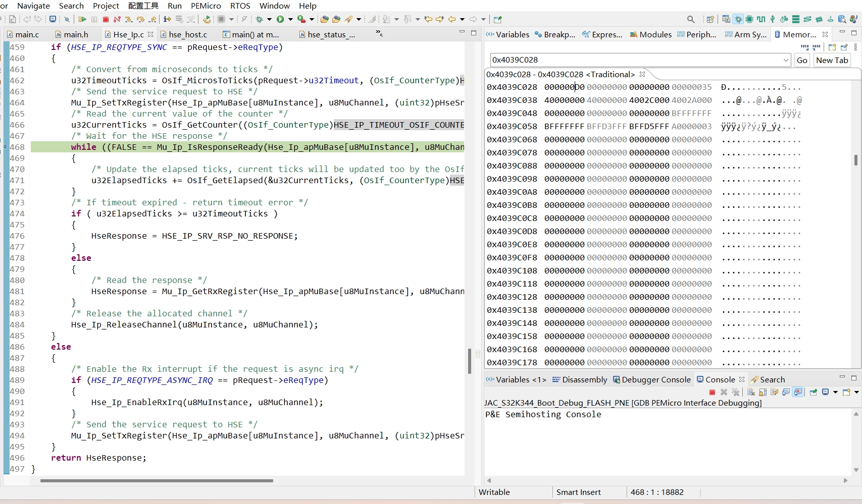Viewport: 862px width, 504px height.
Task: Open the database search perspective icon
Action: point(842,19)
